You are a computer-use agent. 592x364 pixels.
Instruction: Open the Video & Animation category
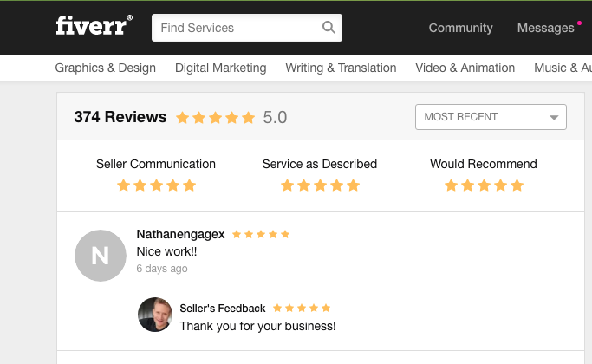(465, 68)
